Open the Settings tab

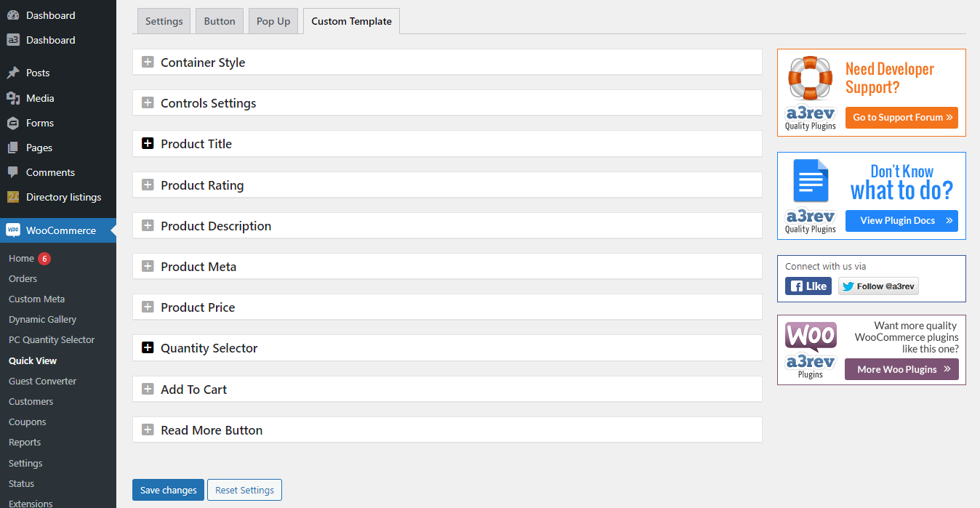coord(164,21)
